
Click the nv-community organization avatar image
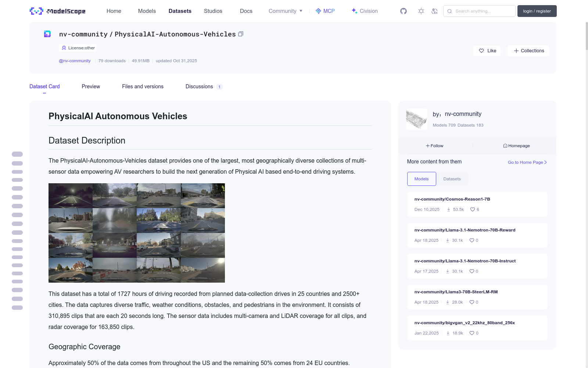(417, 119)
